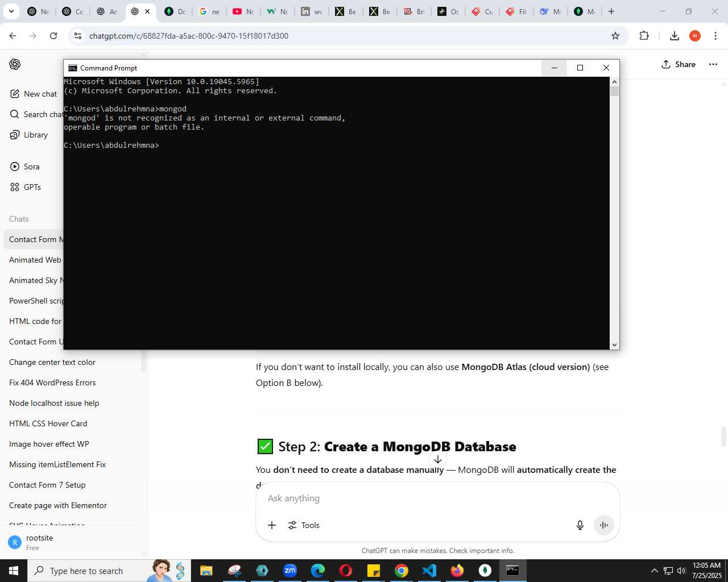Open GPTs from the sidebar
Screen dimensions: 728x582
tap(26, 187)
